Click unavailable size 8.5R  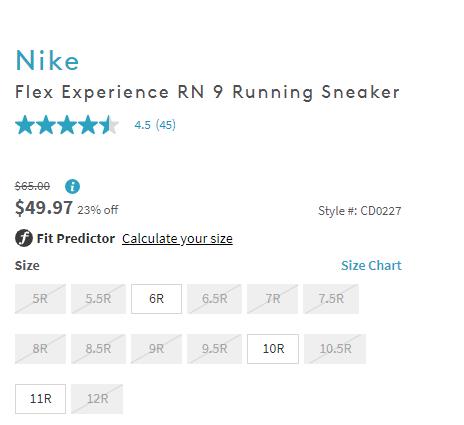click(98, 349)
